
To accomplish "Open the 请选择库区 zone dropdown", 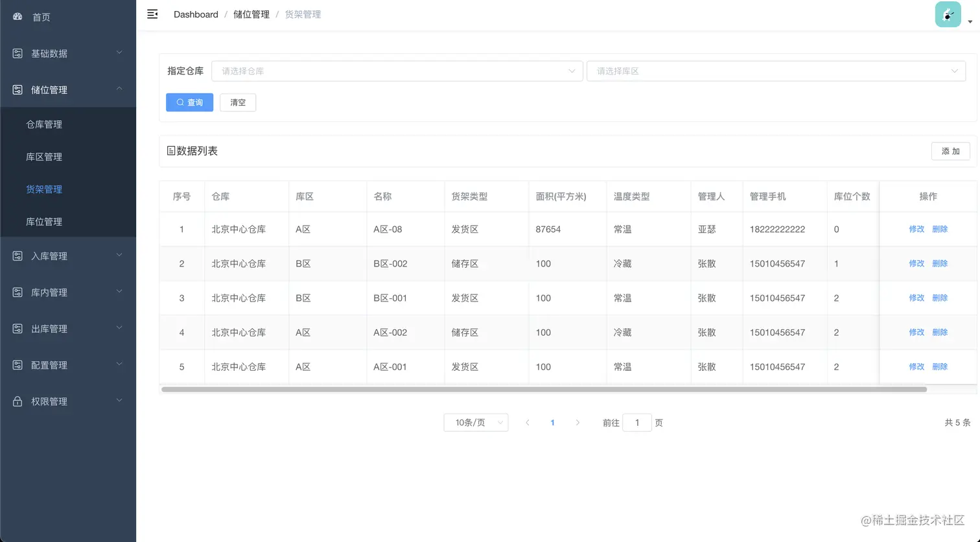I will tap(776, 71).
